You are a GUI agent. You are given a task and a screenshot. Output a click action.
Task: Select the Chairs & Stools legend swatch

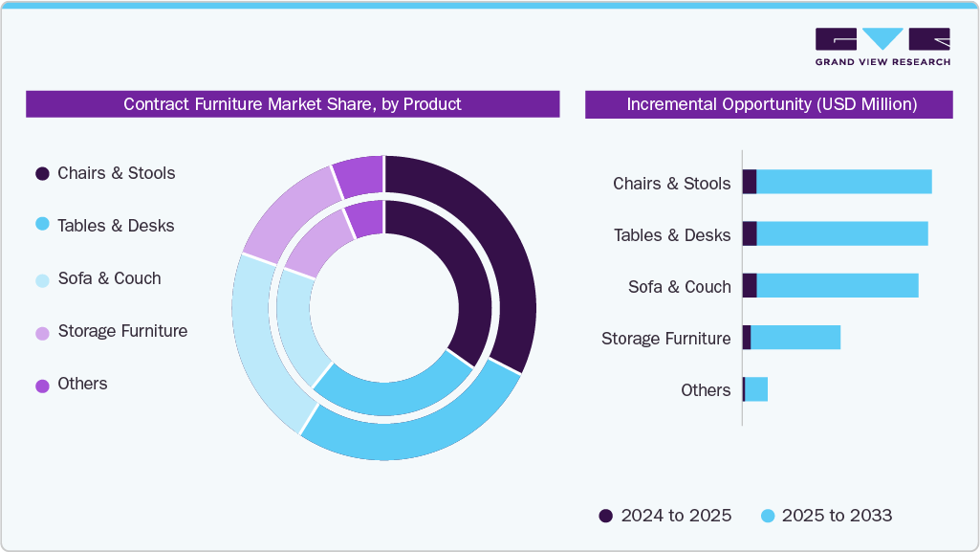(40, 173)
